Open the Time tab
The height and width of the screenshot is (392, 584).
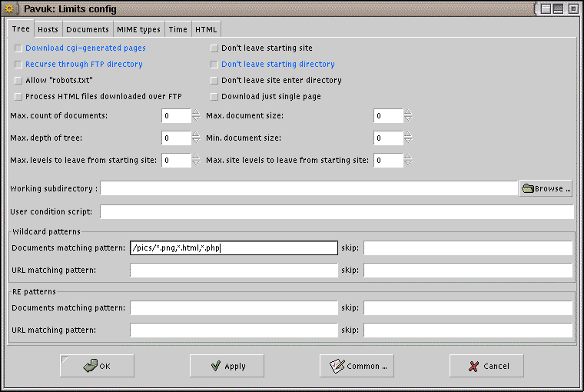click(178, 29)
